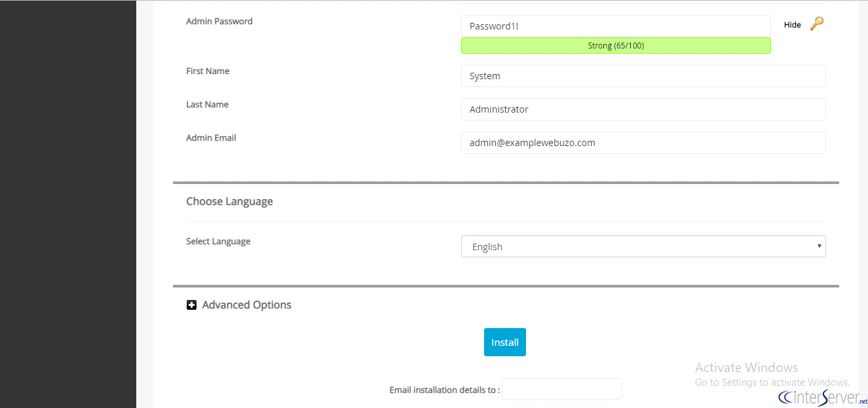
Task: Focus the First Name field containing System
Action: (643, 76)
